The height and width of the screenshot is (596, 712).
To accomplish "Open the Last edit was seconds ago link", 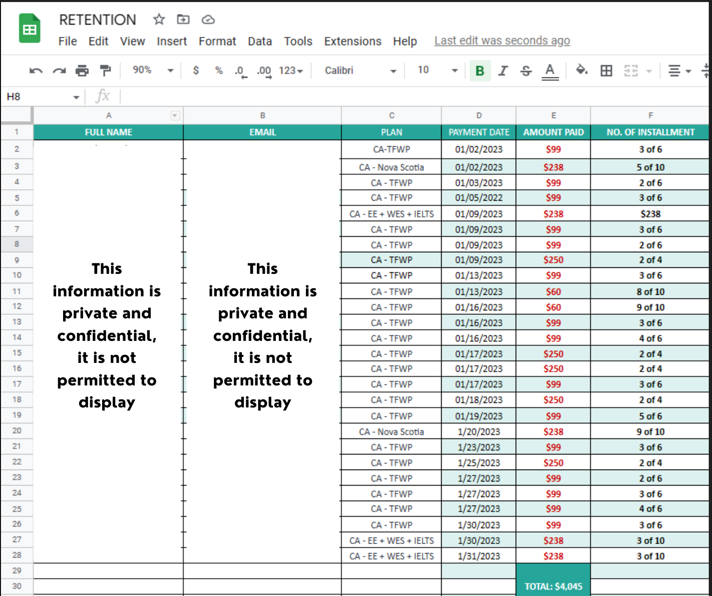I will pyautogui.click(x=502, y=41).
